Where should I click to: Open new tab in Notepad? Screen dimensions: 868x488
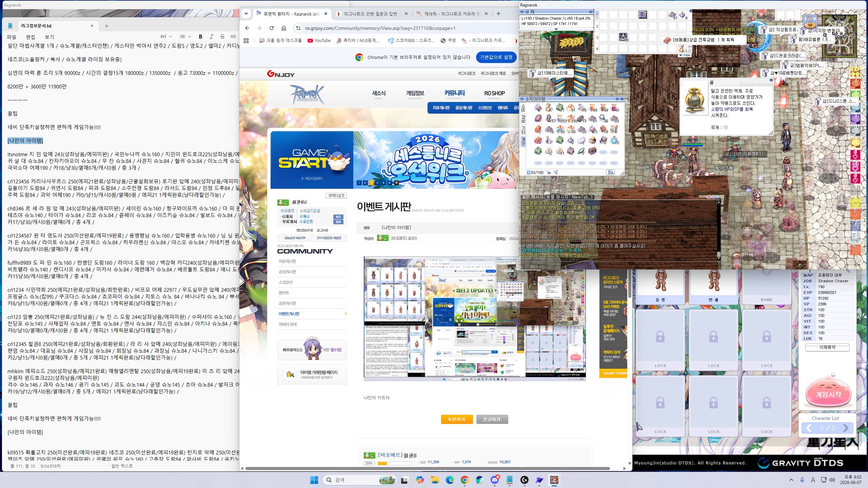(106, 26)
